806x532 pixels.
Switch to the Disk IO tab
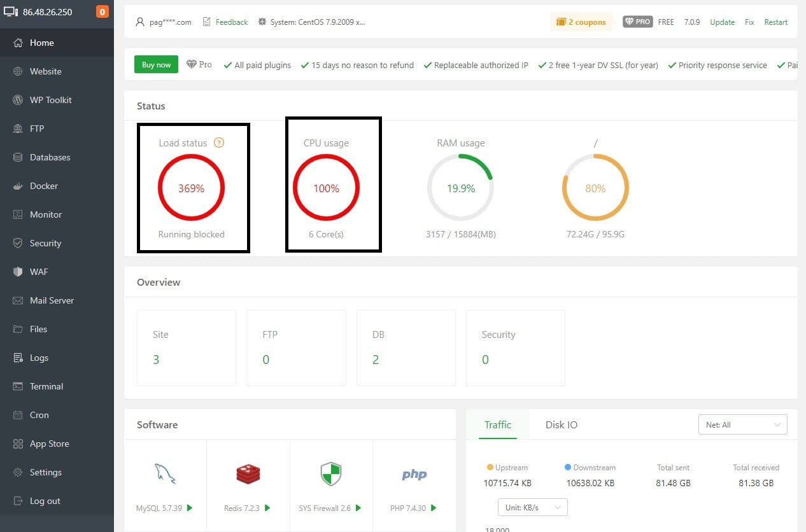coord(561,424)
